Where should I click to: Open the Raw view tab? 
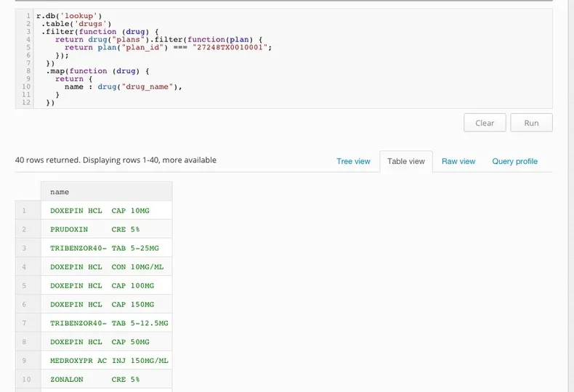(458, 161)
